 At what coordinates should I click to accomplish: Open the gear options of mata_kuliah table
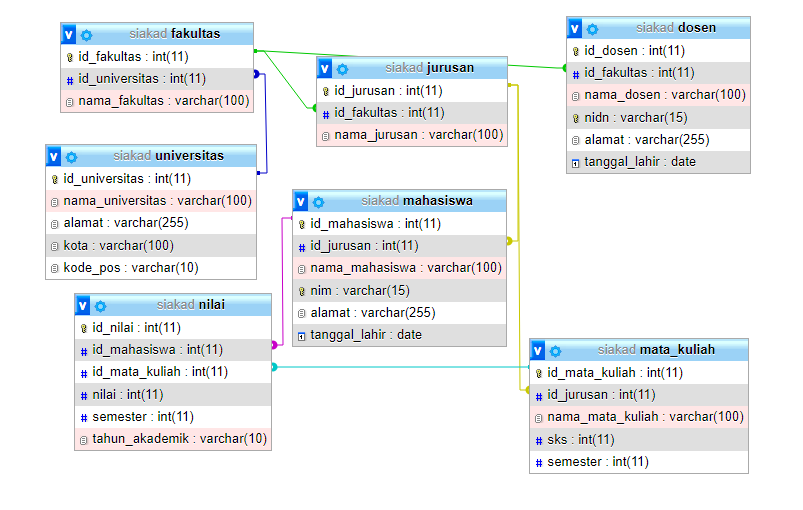pyautogui.click(x=556, y=351)
